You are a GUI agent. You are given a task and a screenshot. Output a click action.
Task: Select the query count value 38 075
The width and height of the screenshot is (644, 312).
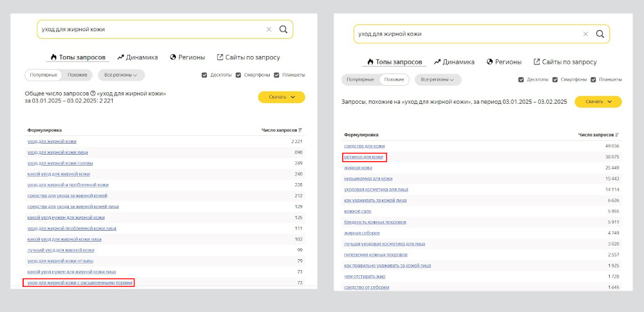pos(612,157)
